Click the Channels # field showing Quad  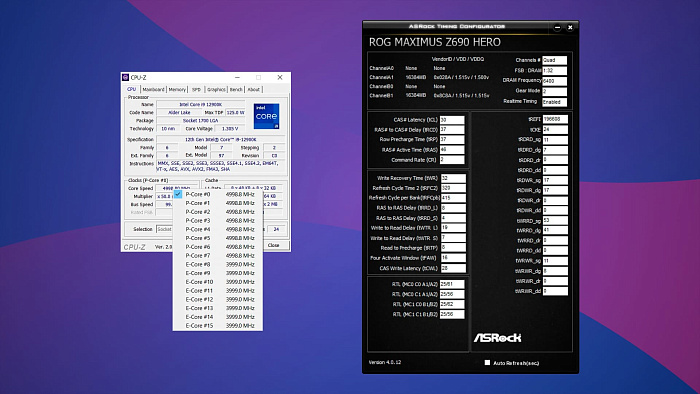[554, 60]
